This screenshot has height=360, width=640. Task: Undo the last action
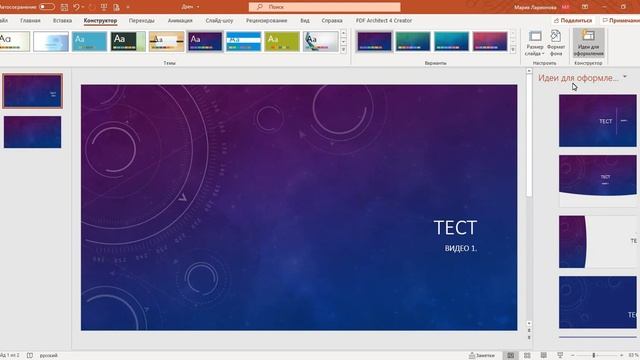coord(76,7)
